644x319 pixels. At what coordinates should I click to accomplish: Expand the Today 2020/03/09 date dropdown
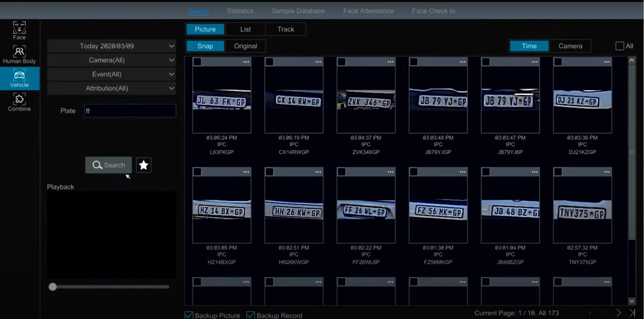click(111, 46)
